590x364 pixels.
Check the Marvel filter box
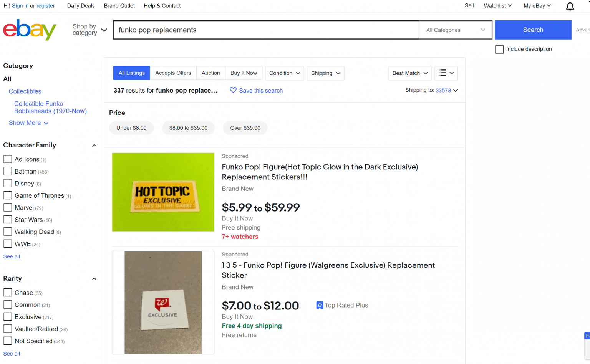8,207
